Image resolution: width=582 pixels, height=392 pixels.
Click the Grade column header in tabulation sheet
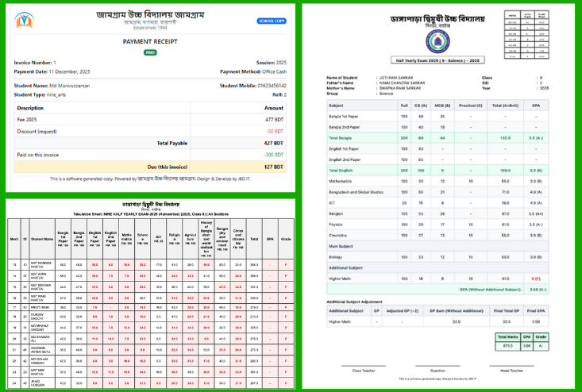pyautogui.click(x=287, y=236)
